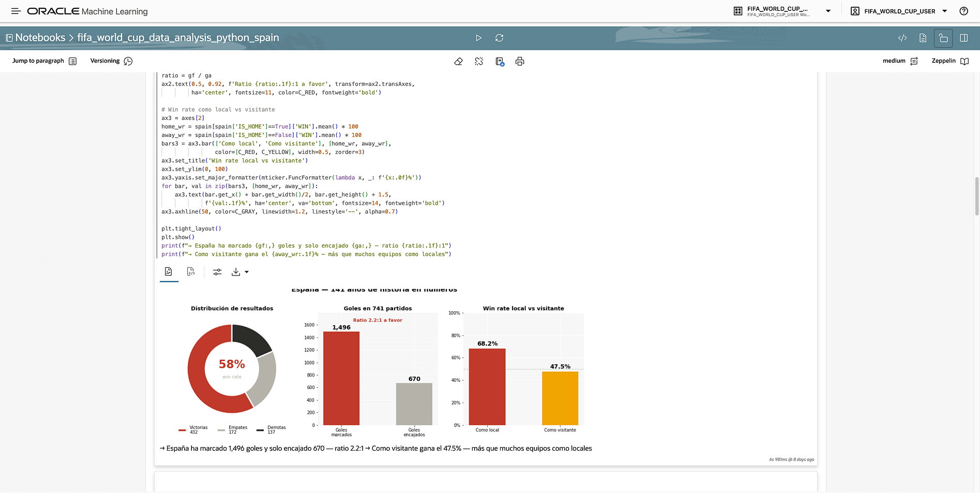This screenshot has height=493, width=980.
Task: Click the page vertical scrollbar thumb
Action: [x=976, y=196]
